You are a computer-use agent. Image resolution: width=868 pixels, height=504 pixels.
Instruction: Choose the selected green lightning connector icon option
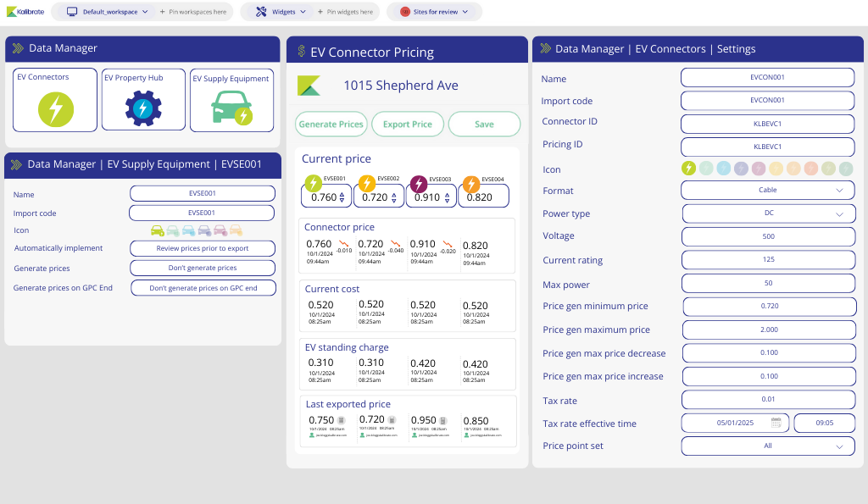point(689,169)
